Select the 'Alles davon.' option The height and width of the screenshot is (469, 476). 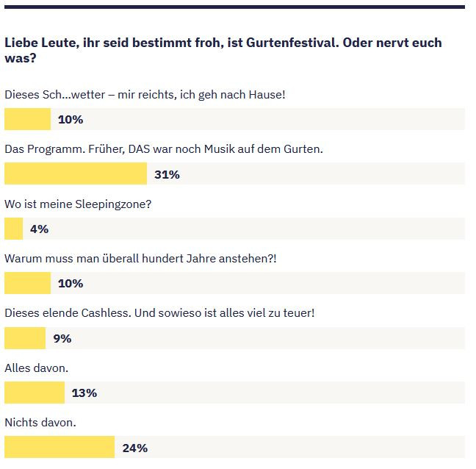(x=37, y=368)
